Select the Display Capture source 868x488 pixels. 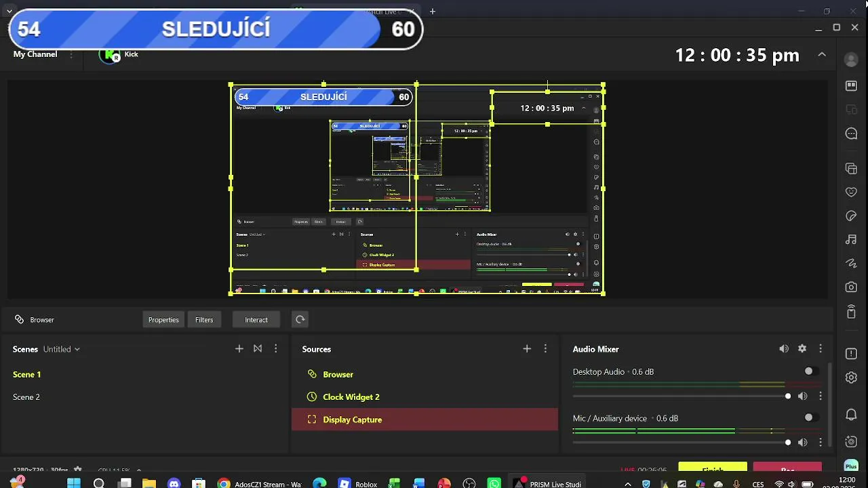[x=425, y=420]
